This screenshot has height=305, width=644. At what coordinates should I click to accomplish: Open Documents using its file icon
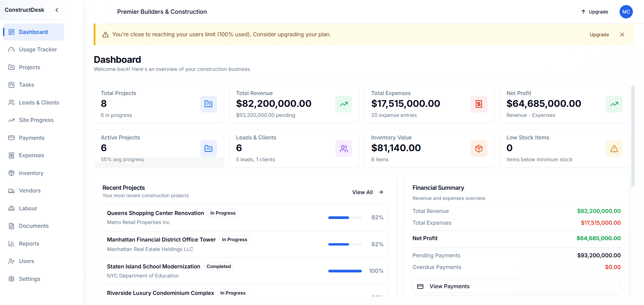(x=11, y=226)
